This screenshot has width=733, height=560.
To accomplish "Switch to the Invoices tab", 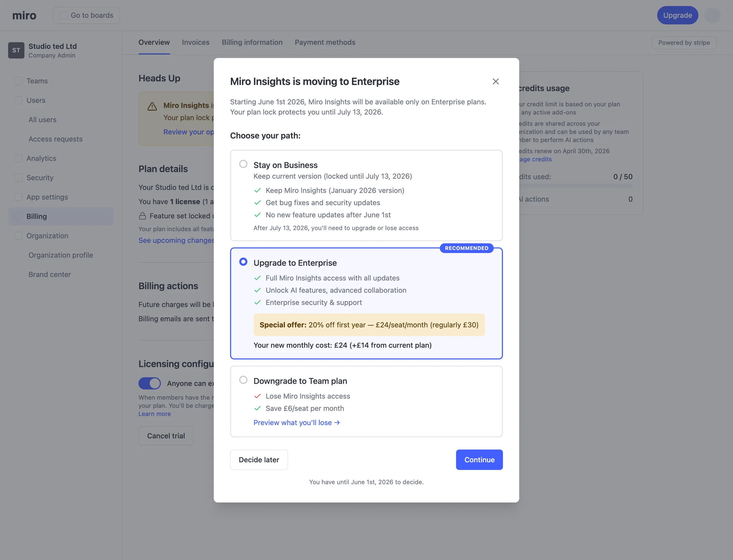I will click(195, 42).
